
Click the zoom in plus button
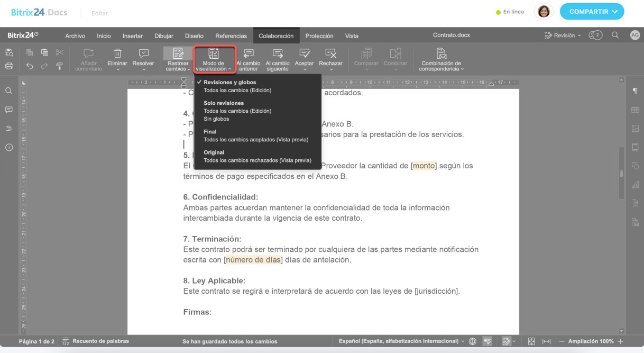621,341
